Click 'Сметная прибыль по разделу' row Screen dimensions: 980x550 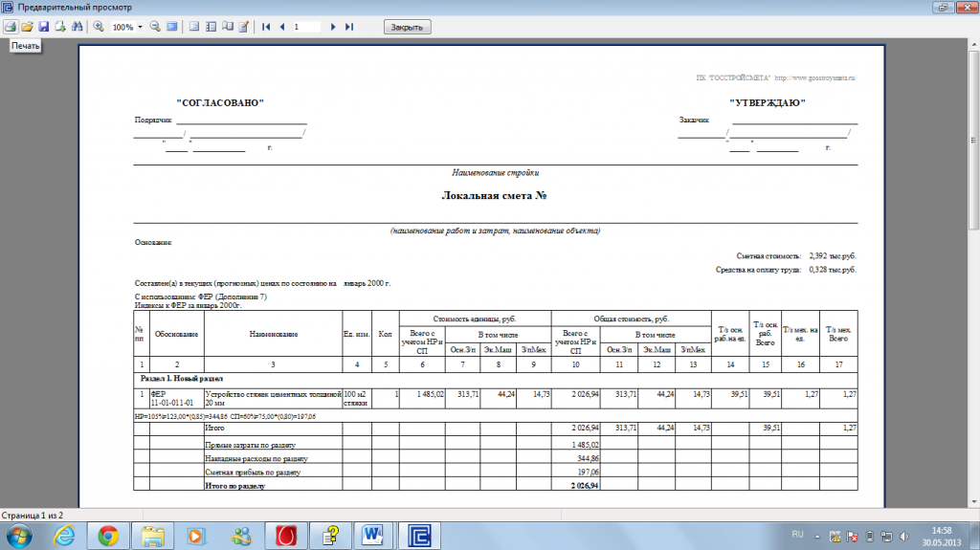[253, 472]
